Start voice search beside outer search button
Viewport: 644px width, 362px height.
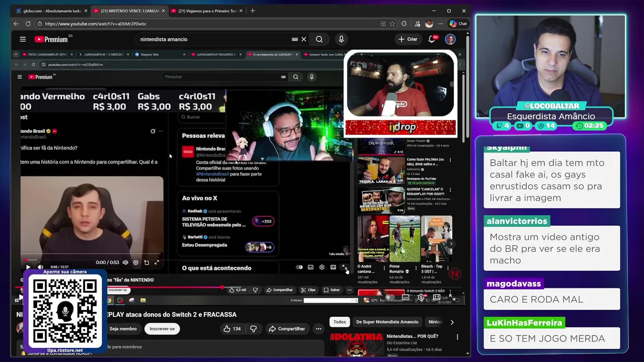click(341, 39)
